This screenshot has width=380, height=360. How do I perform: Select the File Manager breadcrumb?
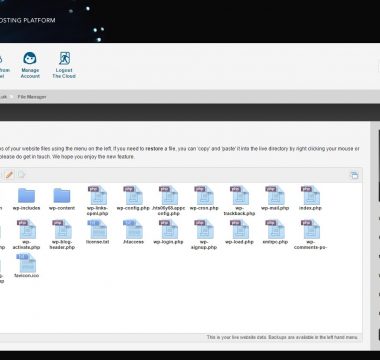[x=32, y=97]
